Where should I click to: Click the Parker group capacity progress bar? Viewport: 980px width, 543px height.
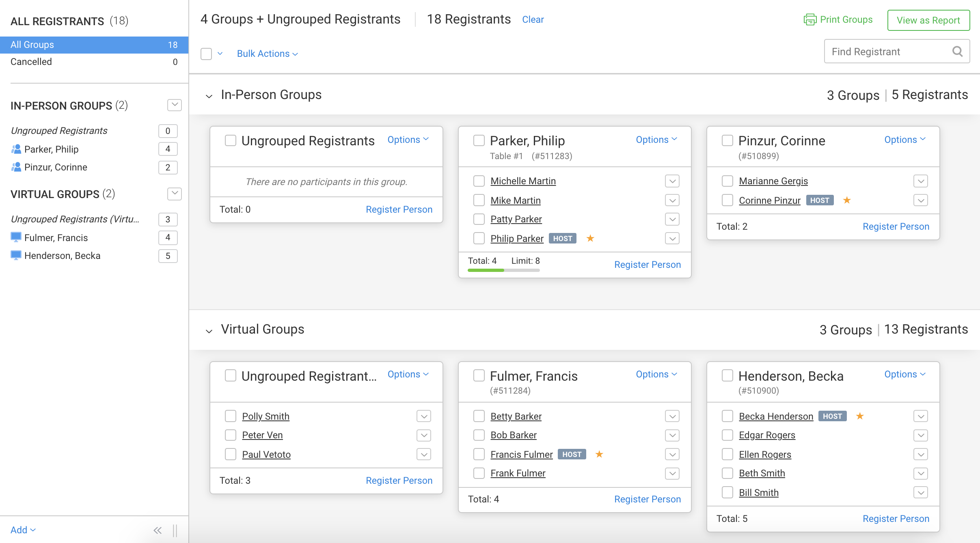click(x=503, y=270)
